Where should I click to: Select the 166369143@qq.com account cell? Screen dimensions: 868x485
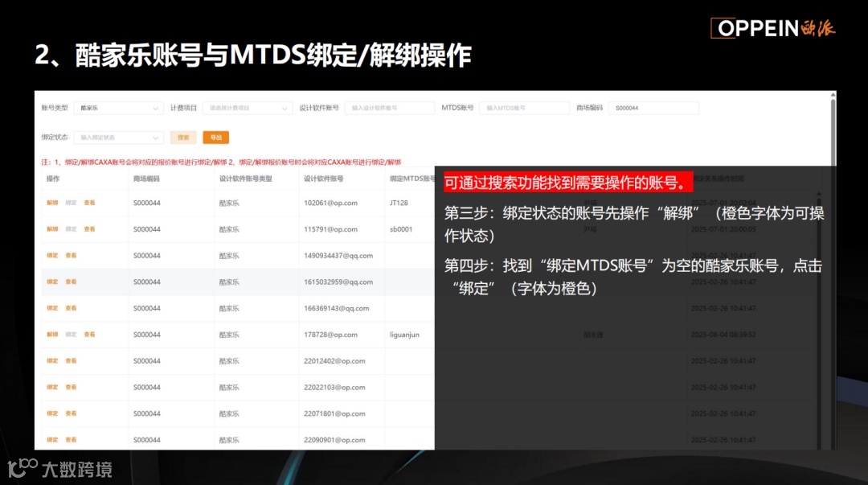(x=337, y=308)
